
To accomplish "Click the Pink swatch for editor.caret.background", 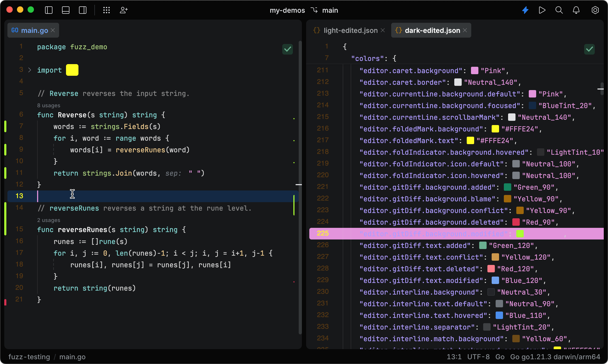I will pyautogui.click(x=474, y=71).
